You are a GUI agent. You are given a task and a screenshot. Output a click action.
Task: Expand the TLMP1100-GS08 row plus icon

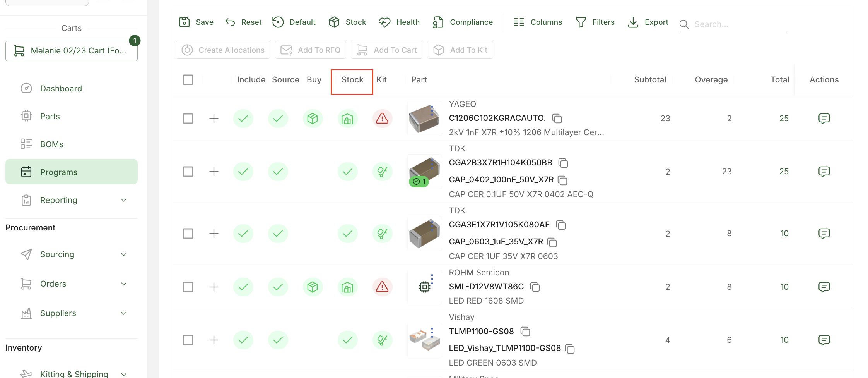214,340
